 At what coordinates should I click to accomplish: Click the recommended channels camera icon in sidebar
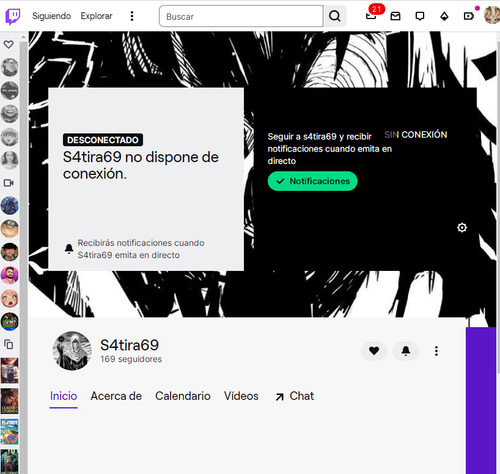pyautogui.click(x=9, y=183)
